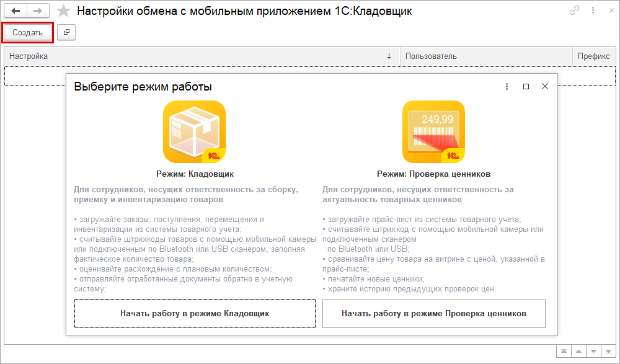
Task: Open dialog three-dots menu
Action: [507, 87]
